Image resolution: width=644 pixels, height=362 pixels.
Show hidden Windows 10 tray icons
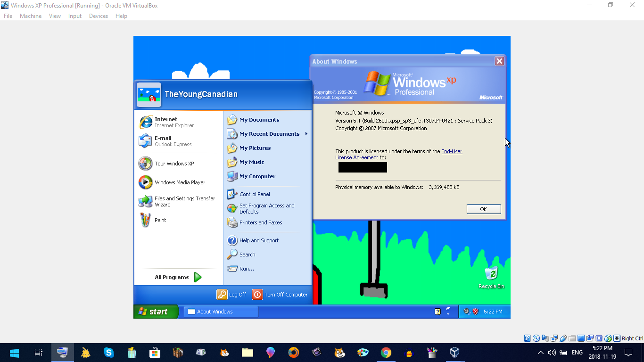[541, 353]
